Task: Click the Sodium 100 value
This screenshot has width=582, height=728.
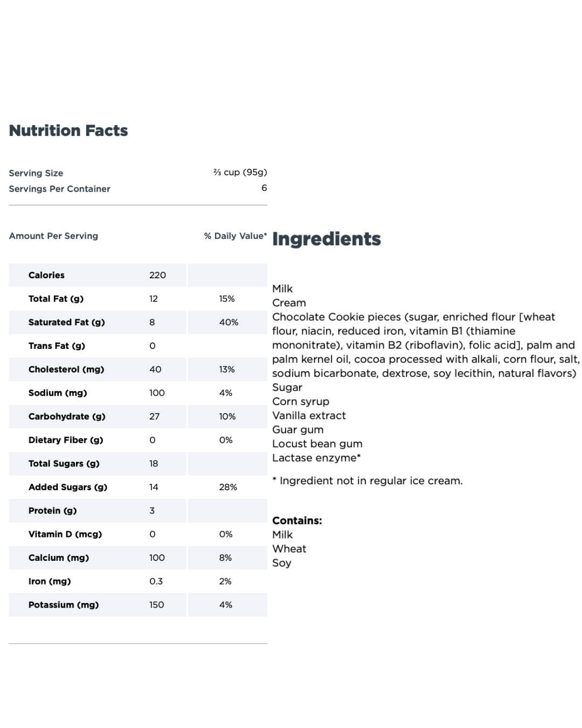Action: [157, 393]
